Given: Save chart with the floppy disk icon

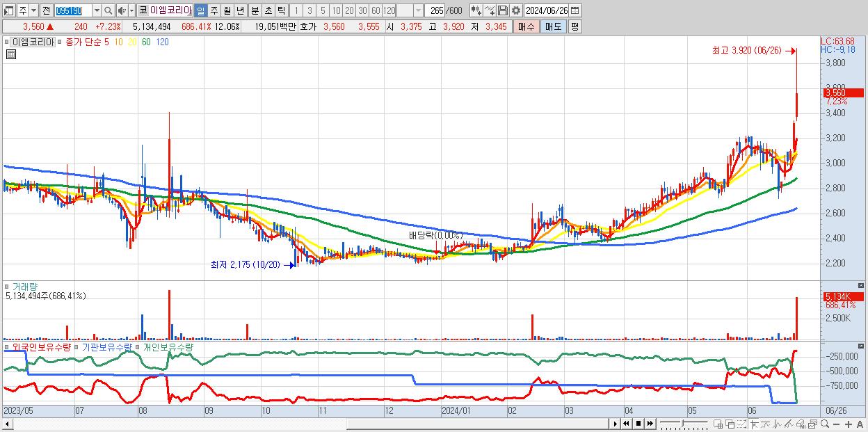Looking at the screenshot, I should [503, 10].
